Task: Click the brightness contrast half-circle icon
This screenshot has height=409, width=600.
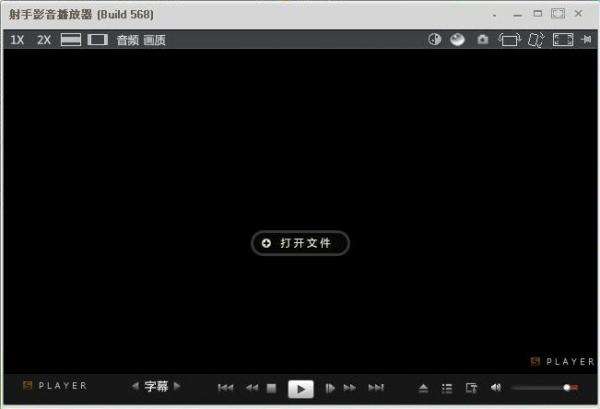Action: (435, 39)
